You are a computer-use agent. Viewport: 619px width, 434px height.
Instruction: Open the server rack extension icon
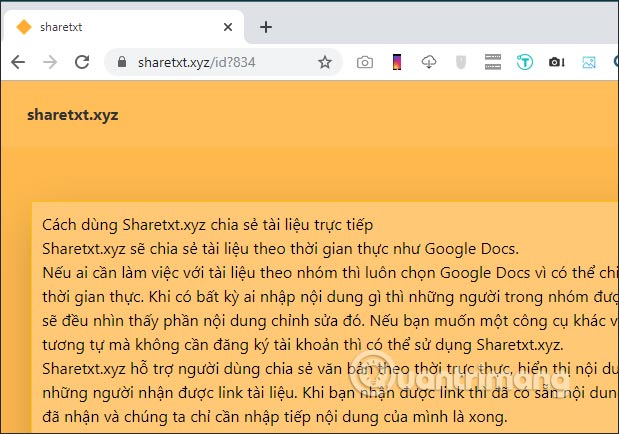[x=493, y=62]
